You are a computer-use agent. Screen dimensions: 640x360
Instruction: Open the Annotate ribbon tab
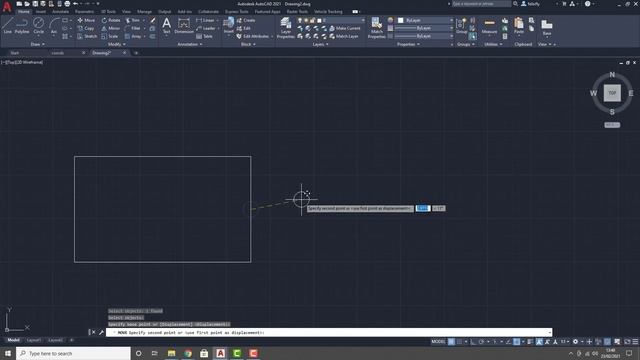click(x=60, y=11)
